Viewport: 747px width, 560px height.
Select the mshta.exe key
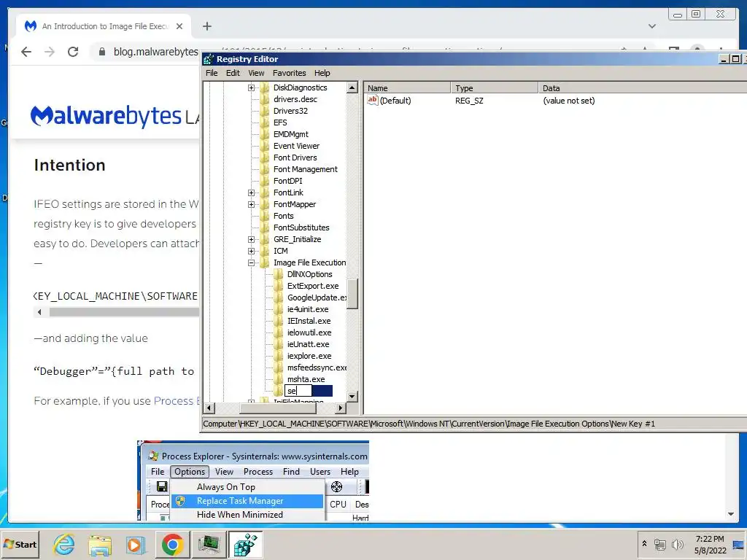pos(306,379)
